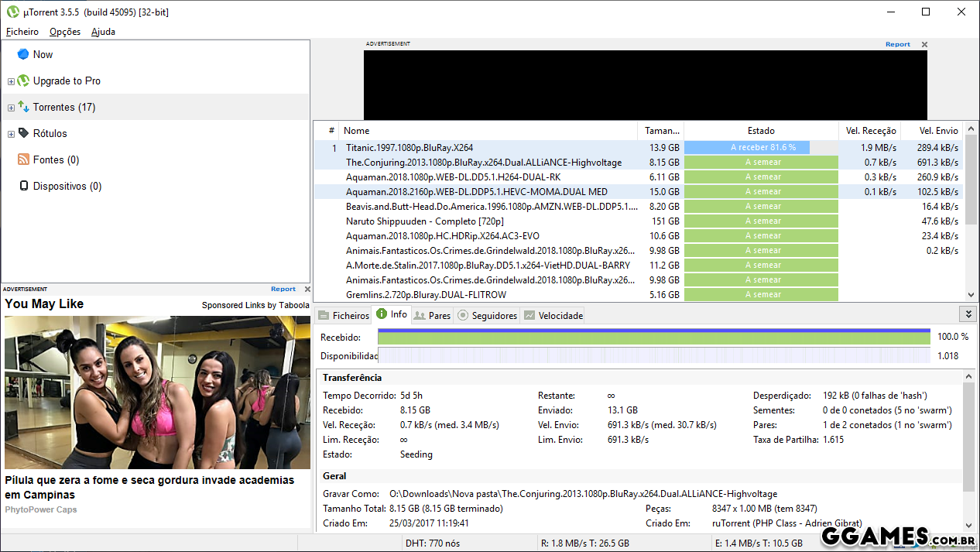Click the blue Now icon in sidebar
This screenshot has width=980, height=552.
click(23, 54)
